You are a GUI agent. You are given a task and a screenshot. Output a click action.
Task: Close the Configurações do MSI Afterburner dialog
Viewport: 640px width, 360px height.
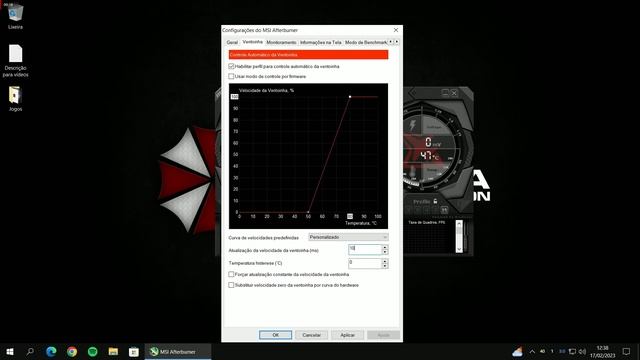click(396, 30)
